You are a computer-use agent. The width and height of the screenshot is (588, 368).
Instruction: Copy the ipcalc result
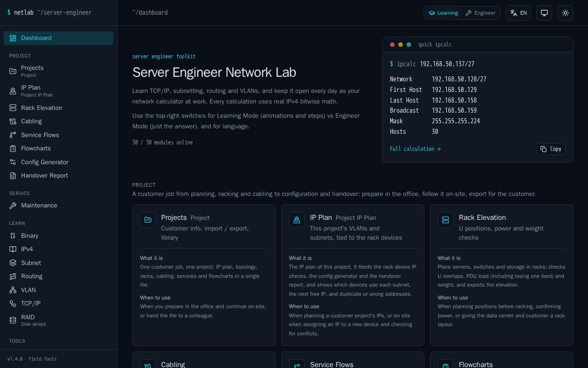coord(551,149)
